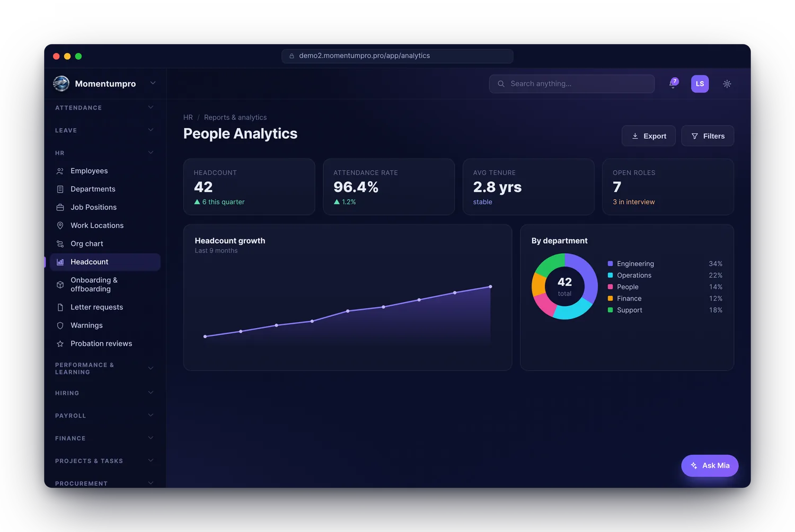This screenshot has width=795, height=532.
Task: Open Letter requests page
Action: [105, 307]
